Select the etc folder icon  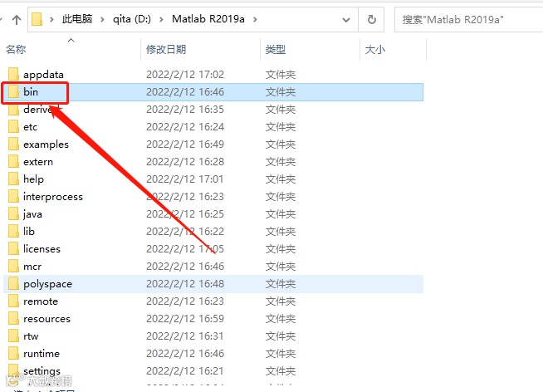coord(13,126)
